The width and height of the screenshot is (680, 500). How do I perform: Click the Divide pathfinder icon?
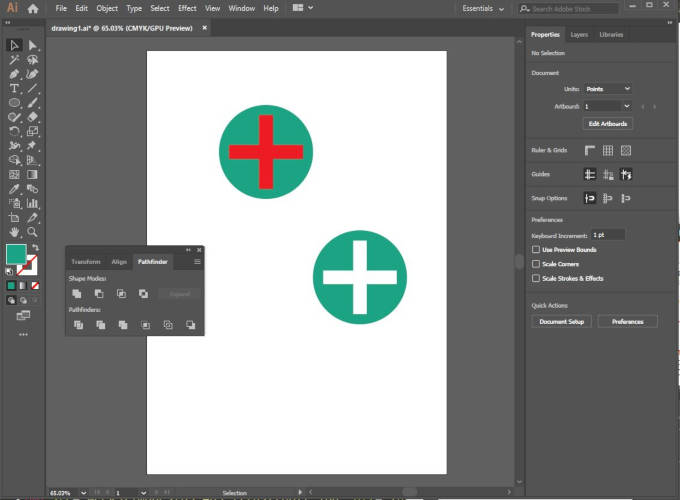[78, 325]
